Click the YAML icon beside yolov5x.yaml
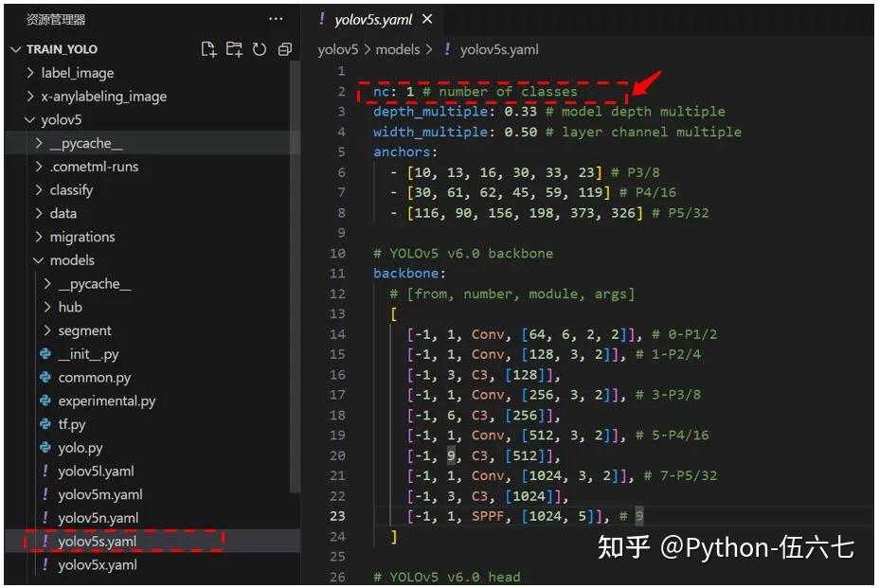This screenshot has height=588, width=879. tap(45, 564)
